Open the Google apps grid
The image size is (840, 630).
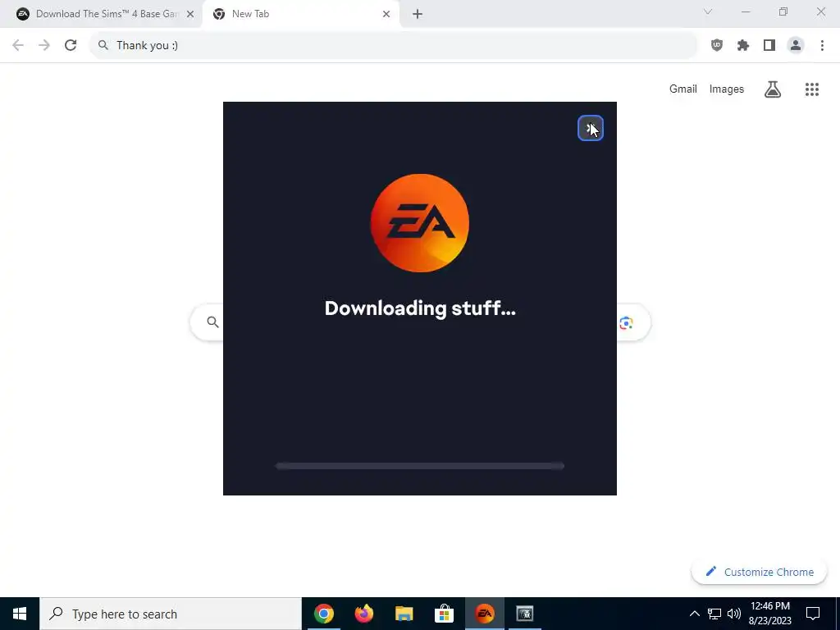pos(811,89)
